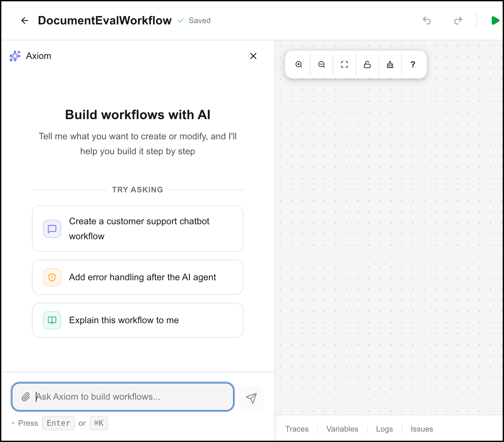Open canvas help question mark
The image size is (504, 442).
tap(413, 64)
